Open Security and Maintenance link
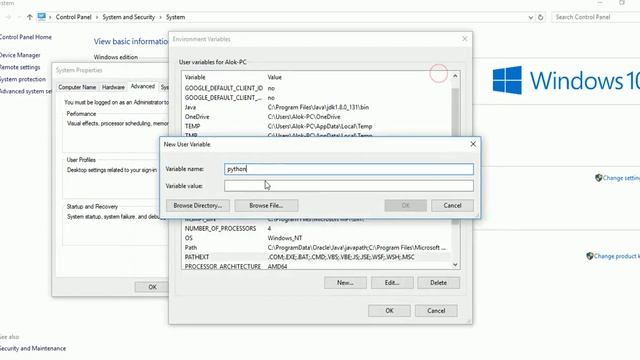Image resolution: width=640 pixels, height=360 pixels. click(x=33, y=349)
